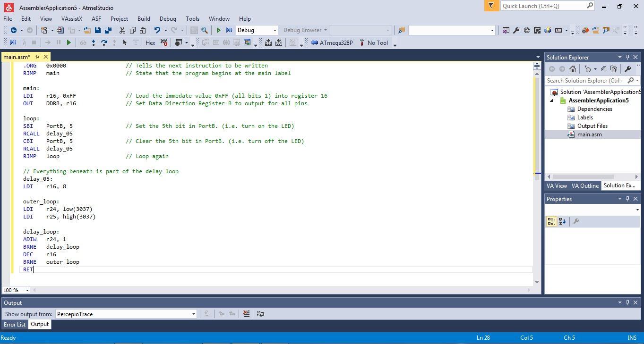Click the Search Solution Explorer input field

[586, 80]
